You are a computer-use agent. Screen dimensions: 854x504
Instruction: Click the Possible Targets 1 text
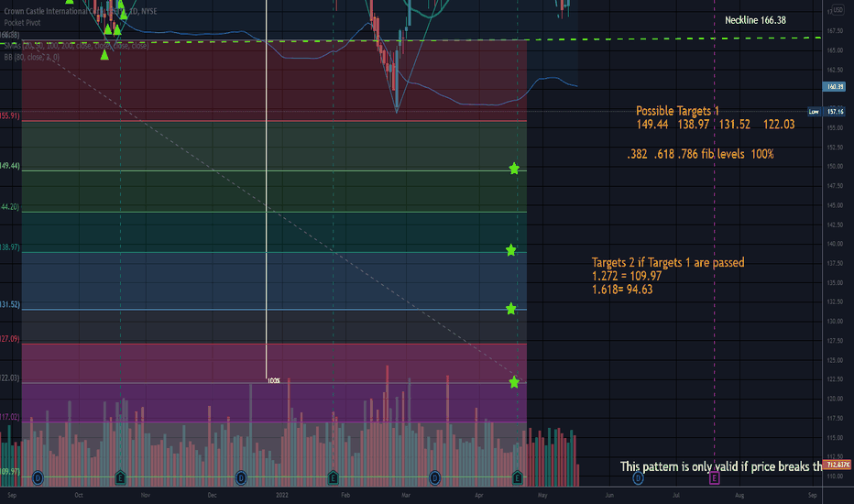pos(677,111)
